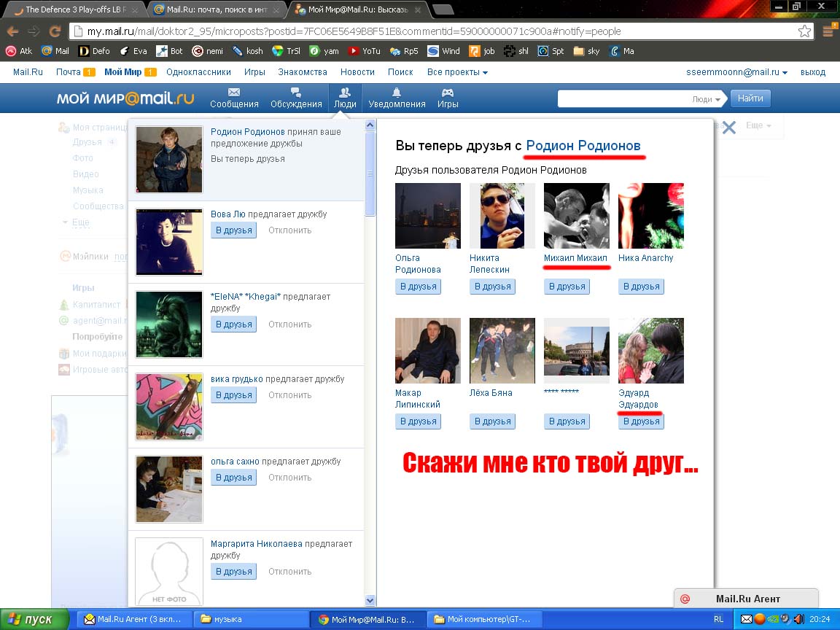The image size is (840, 630).
Task: Open the TrSl bookmark
Action: (x=286, y=51)
